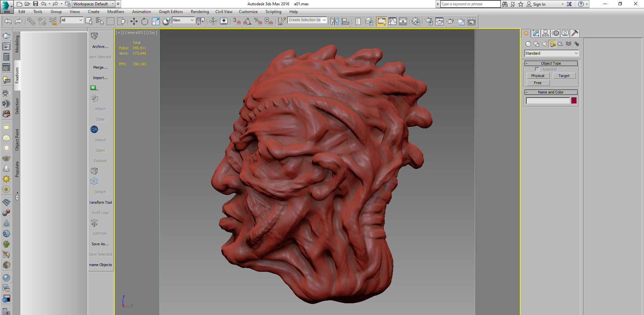
Task: Click the object color swatch
Action: coord(574,101)
